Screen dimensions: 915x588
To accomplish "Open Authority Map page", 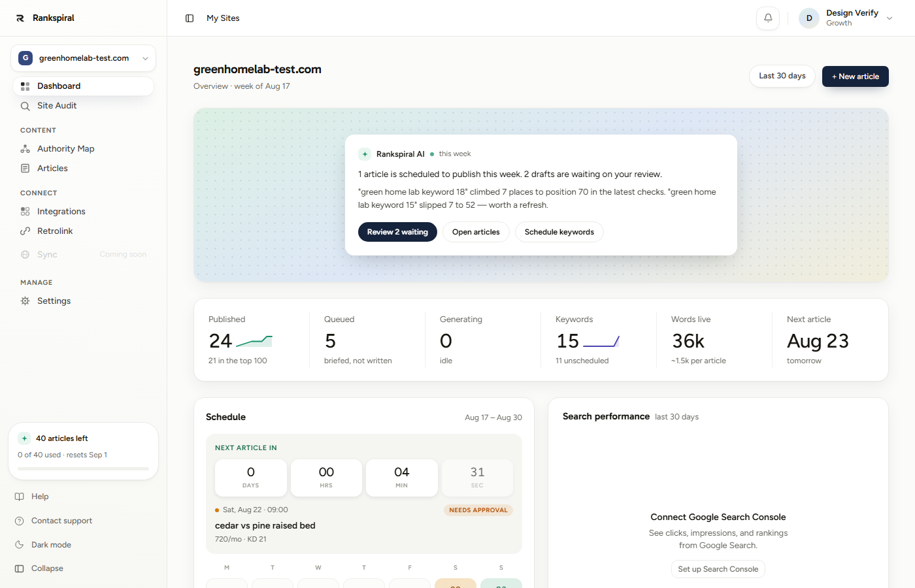I will coord(84,149).
